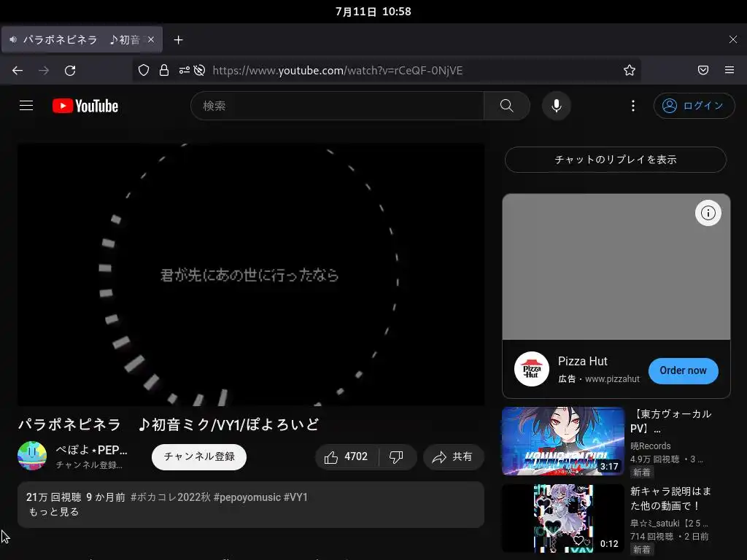Go back to the previous page
This screenshot has height=560, width=747.
tap(18, 71)
